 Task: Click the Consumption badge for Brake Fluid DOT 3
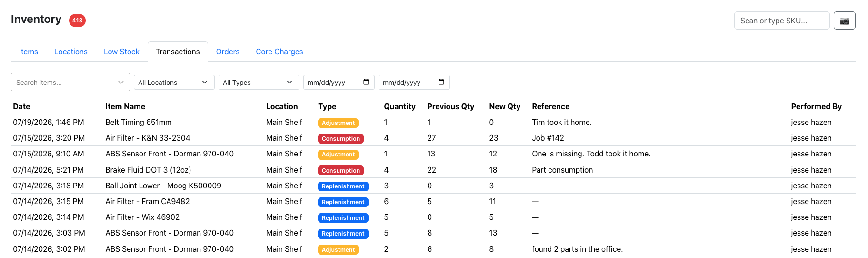click(341, 170)
